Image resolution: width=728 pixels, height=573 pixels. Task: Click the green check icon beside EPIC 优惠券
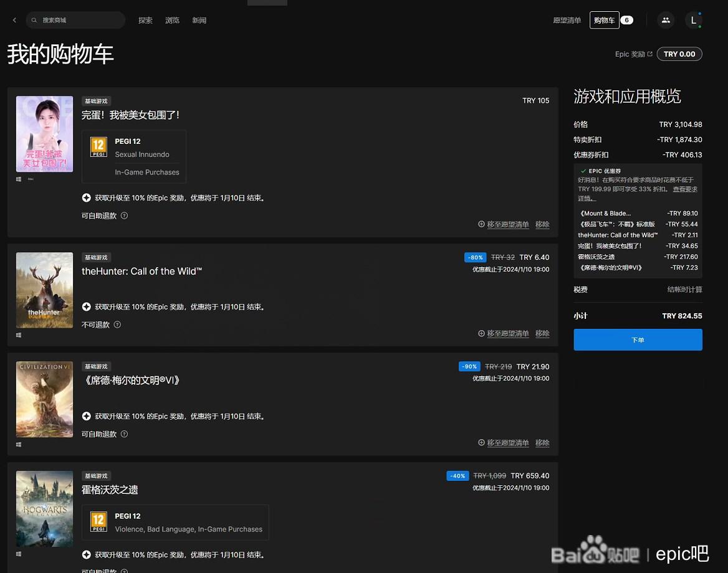coord(583,171)
